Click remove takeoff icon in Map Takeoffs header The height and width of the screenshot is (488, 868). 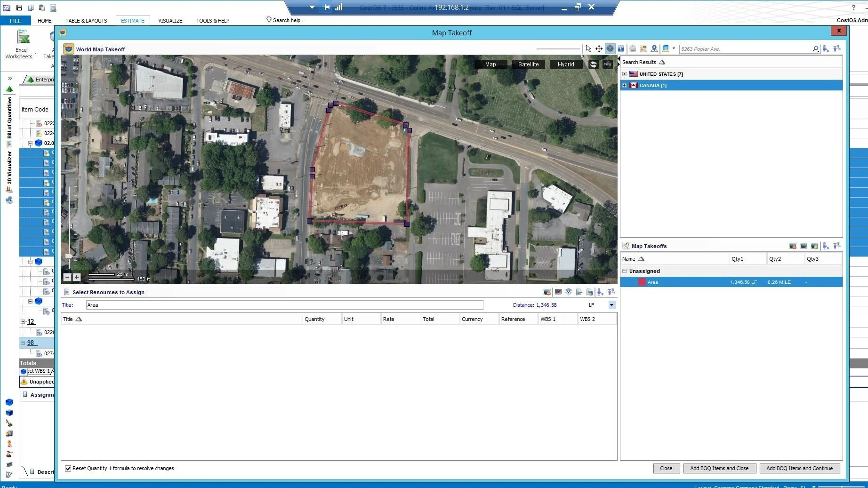pos(793,246)
